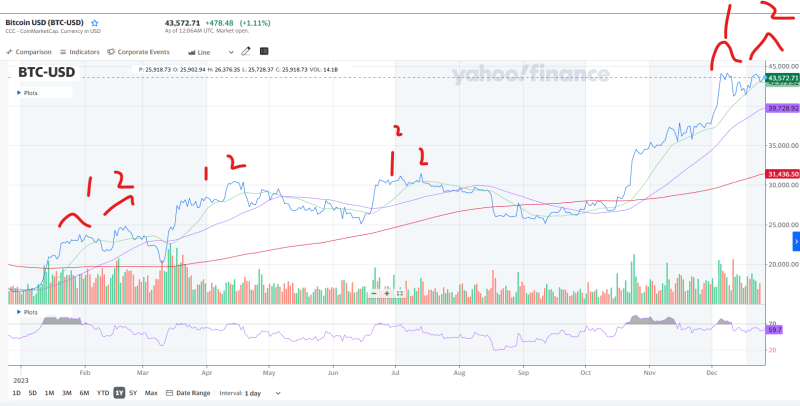The image size is (800, 406).
Task: Click the blue arrow tab on right edge
Action: (795, 241)
